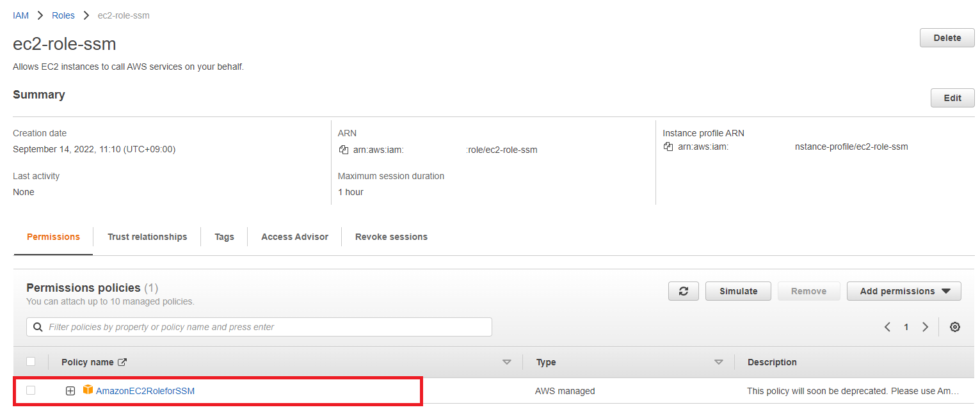This screenshot has height=412, width=980.
Task: Click the 'None' last activity value
Action: coord(24,192)
